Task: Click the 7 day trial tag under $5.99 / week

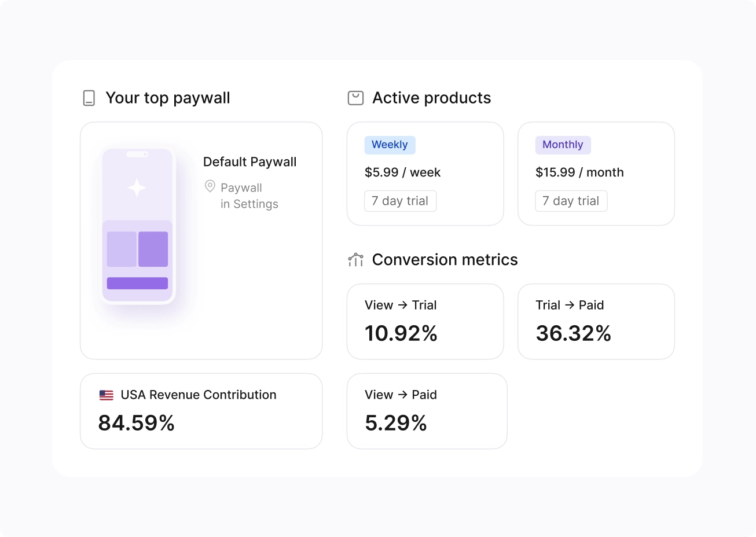Action: tap(400, 201)
